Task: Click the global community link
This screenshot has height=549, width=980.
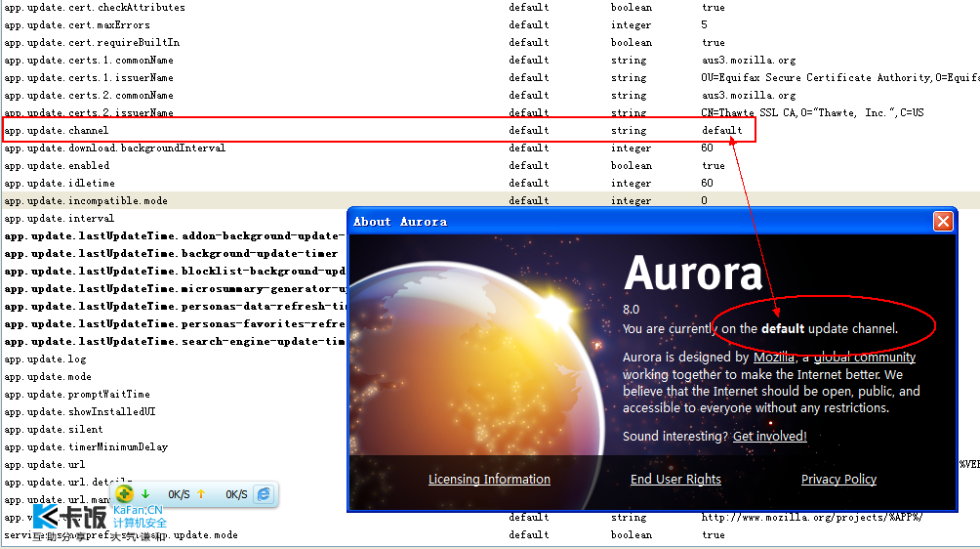Action: (x=864, y=358)
